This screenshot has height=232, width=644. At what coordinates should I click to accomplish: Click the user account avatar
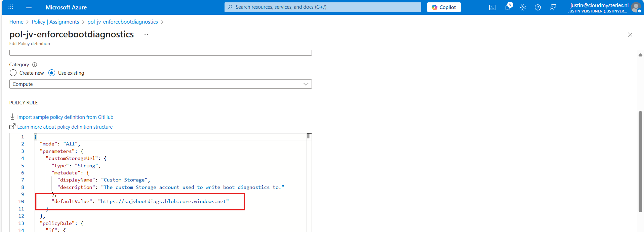pyautogui.click(x=636, y=7)
